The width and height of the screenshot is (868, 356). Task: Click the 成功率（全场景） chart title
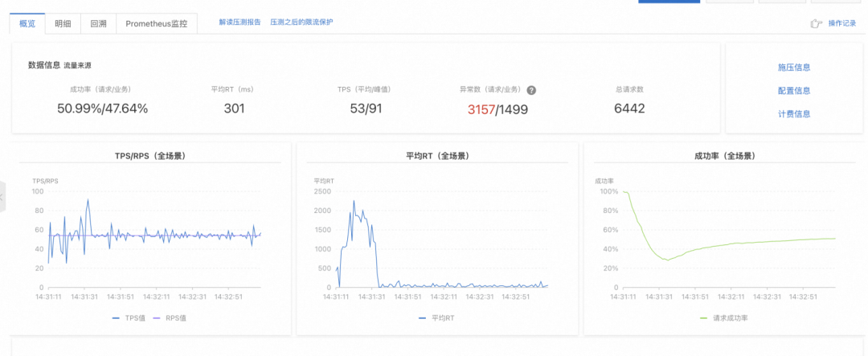(725, 156)
